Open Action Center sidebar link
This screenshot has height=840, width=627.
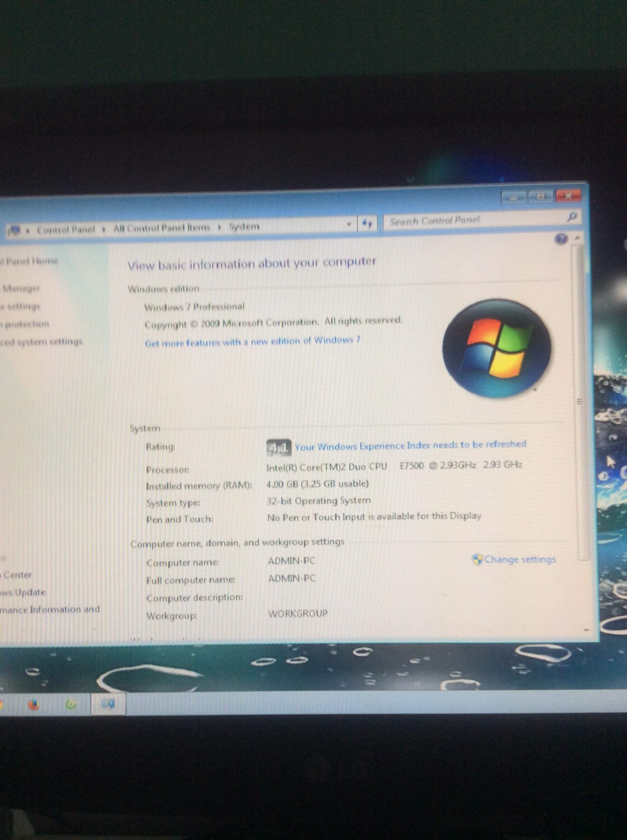[x=16, y=575]
